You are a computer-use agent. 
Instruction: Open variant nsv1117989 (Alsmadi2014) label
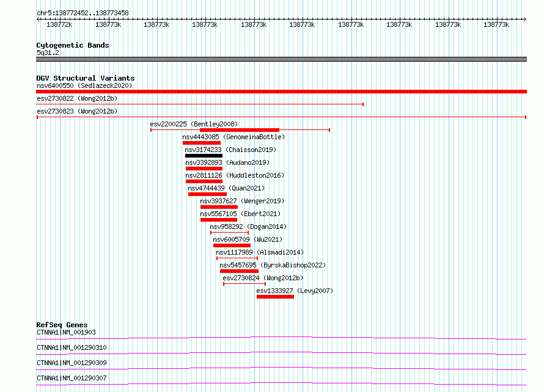(x=260, y=252)
